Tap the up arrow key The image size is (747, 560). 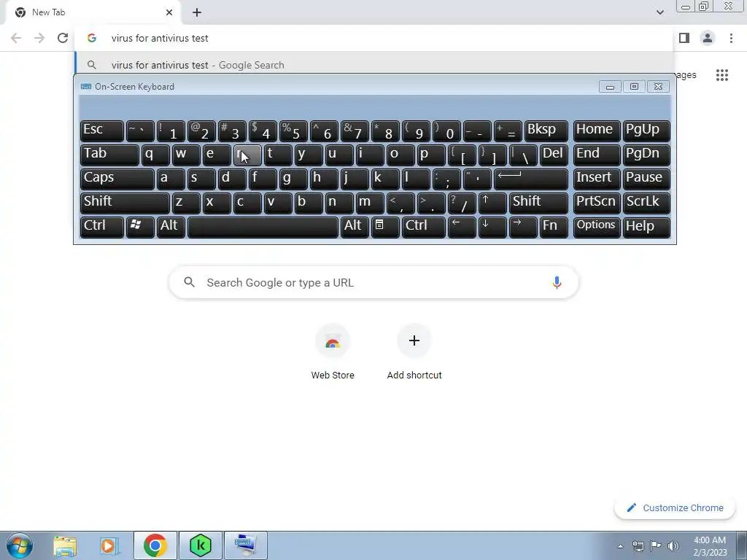pyautogui.click(x=492, y=203)
